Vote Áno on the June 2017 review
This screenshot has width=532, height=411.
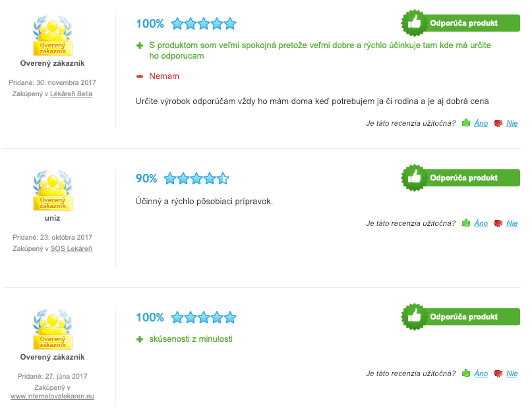[481, 373]
